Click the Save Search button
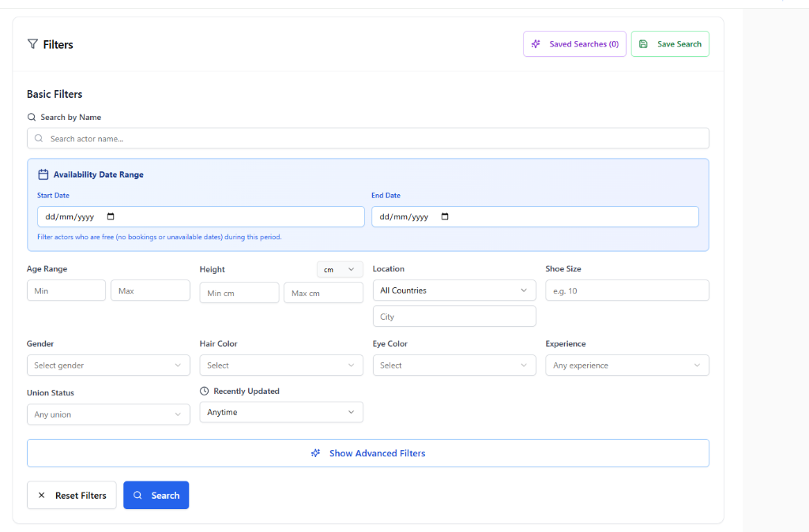809x532 pixels. 670,44
